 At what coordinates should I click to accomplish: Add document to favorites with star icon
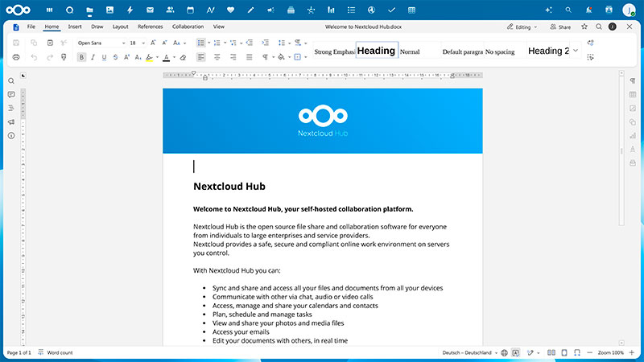pyautogui.click(x=584, y=27)
